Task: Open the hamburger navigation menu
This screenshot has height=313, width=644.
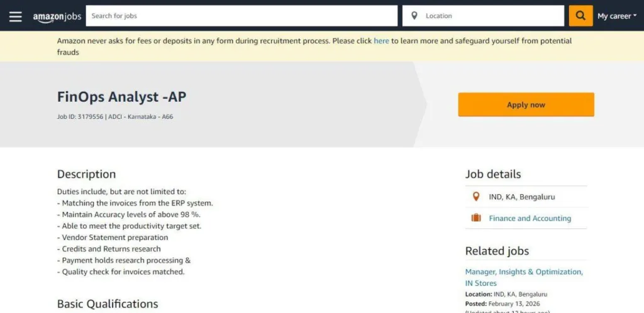Action: [15, 16]
